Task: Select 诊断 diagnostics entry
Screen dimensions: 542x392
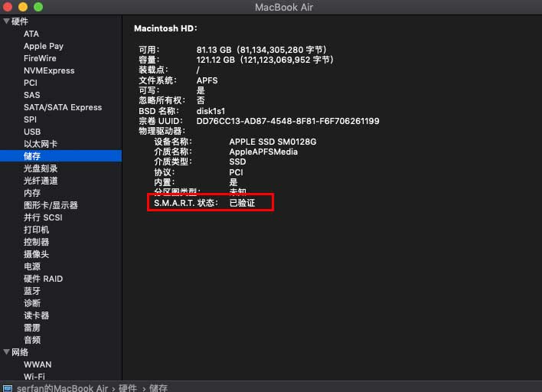Action: tap(32, 303)
